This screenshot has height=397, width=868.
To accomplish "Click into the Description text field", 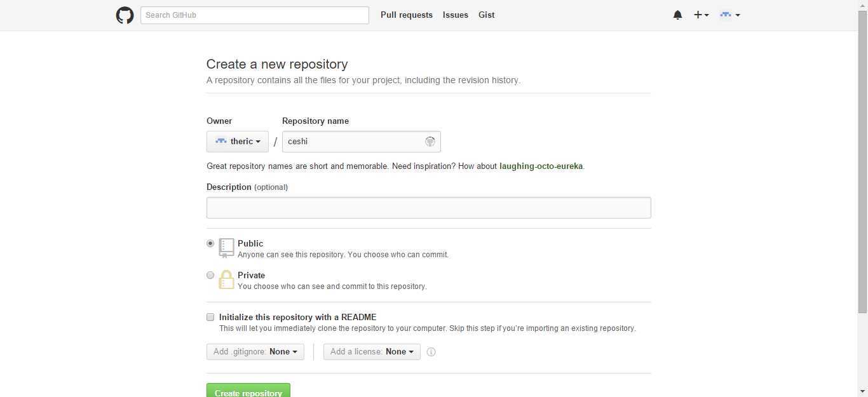I will pos(429,208).
